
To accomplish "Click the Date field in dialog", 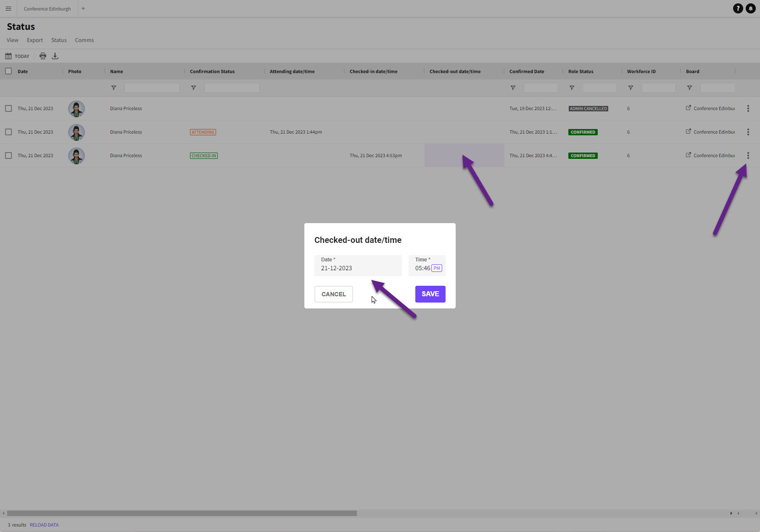I will [358, 266].
